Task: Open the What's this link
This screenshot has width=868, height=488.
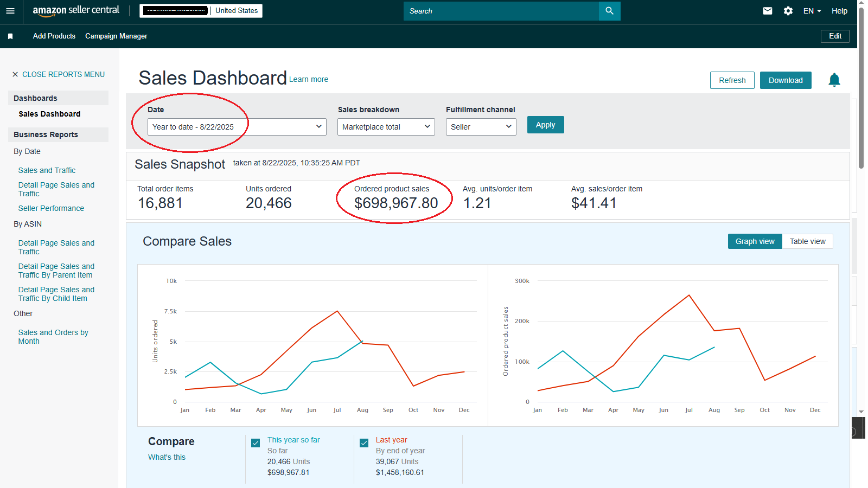Action: 167,457
